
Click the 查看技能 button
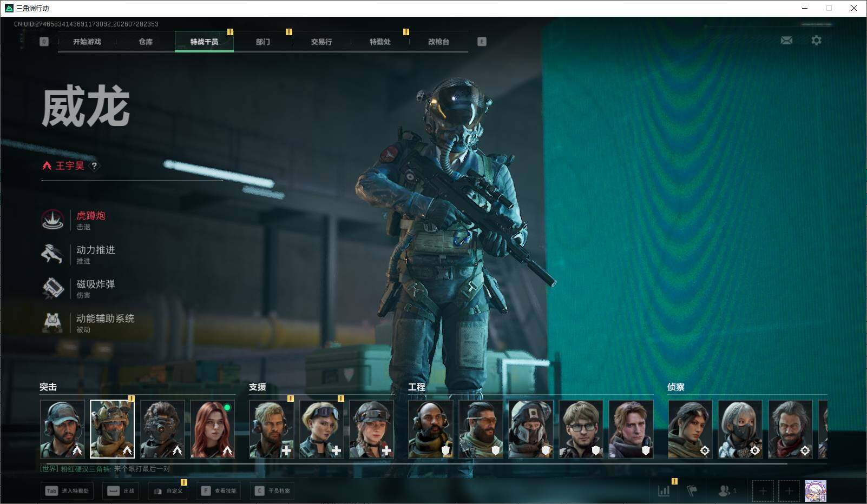[219, 490]
